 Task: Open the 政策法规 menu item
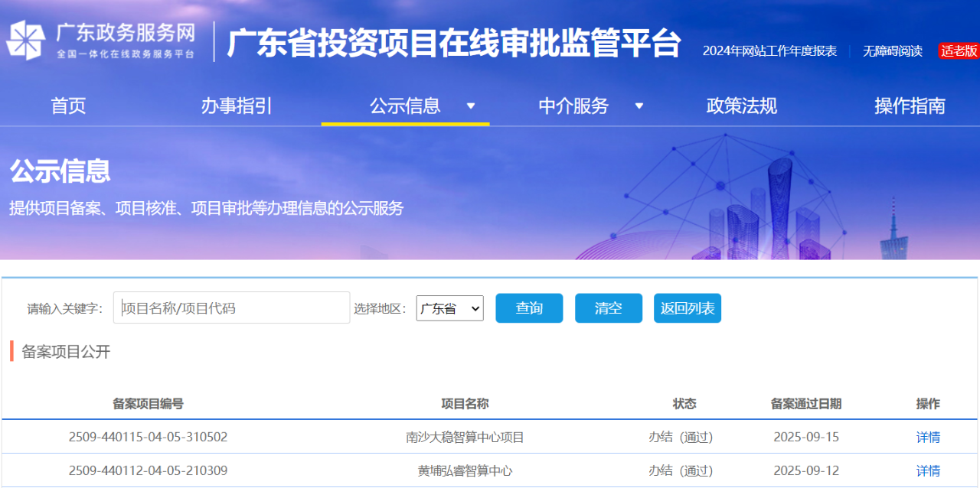(741, 106)
